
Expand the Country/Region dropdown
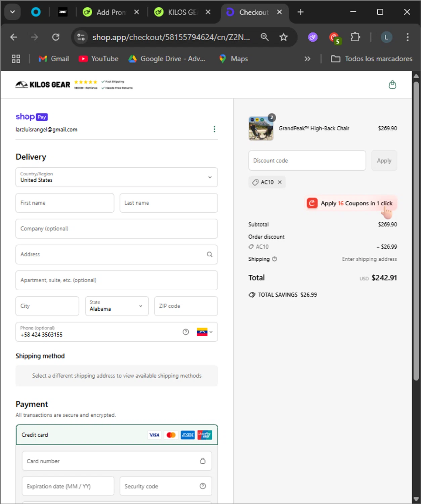tap(116, 177)
